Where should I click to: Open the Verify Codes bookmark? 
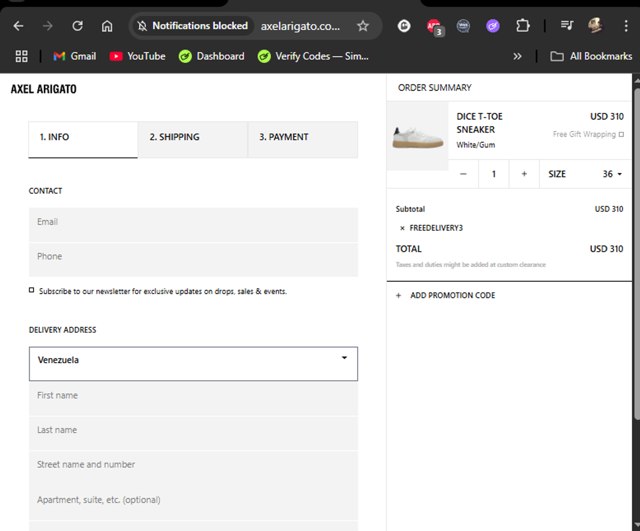(x=313, y=56)
